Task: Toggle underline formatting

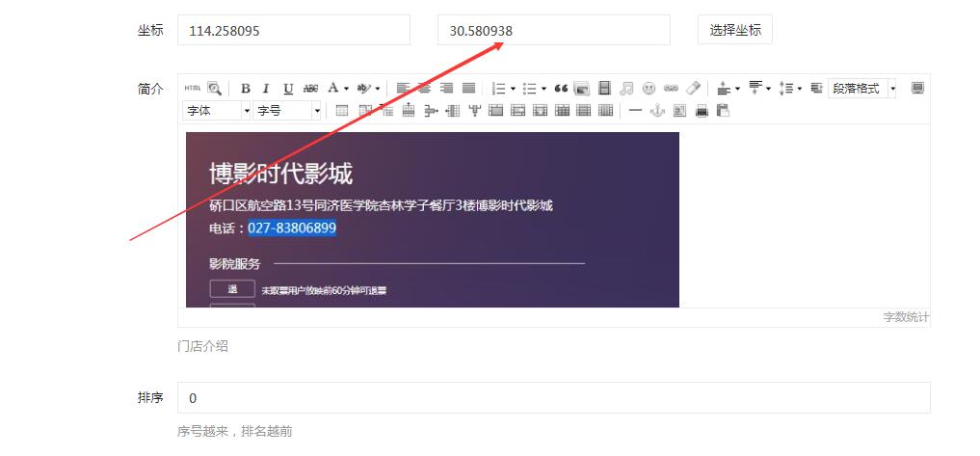Action: coord(288,88)
